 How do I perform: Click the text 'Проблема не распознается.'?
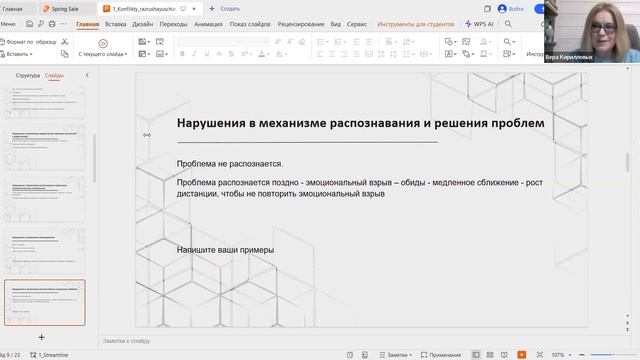(230, 164)
